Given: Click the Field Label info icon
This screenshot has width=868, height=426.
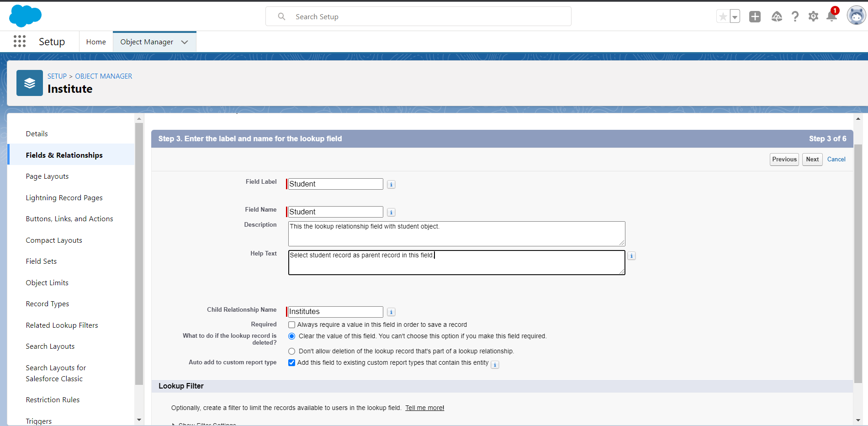Looking at the screenshot, I should click(391, 185).
